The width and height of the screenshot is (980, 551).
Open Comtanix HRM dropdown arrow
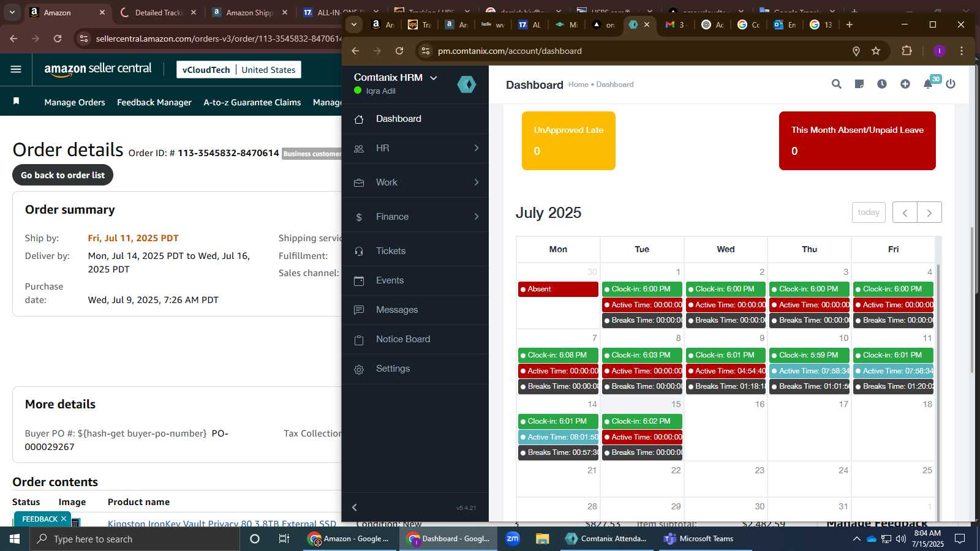click(x=434, y=78)
